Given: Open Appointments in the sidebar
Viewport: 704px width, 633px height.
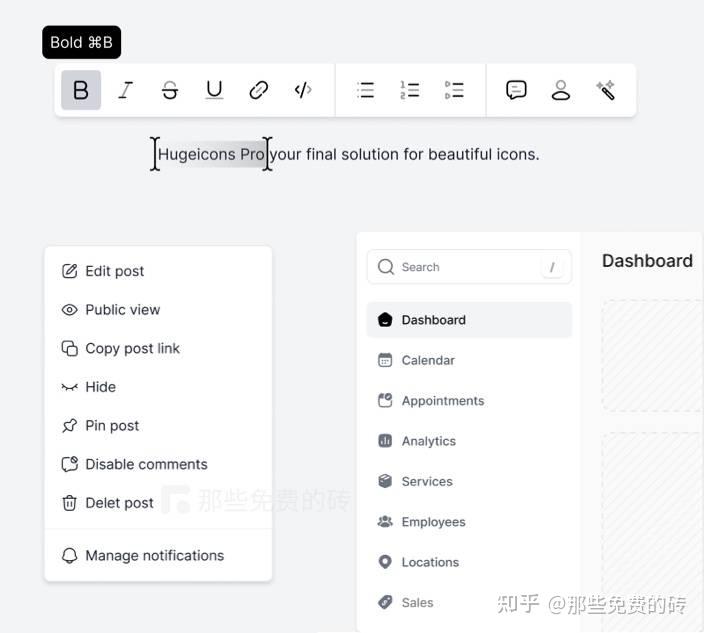Looking at the screenshot, I should pos(470,400).
